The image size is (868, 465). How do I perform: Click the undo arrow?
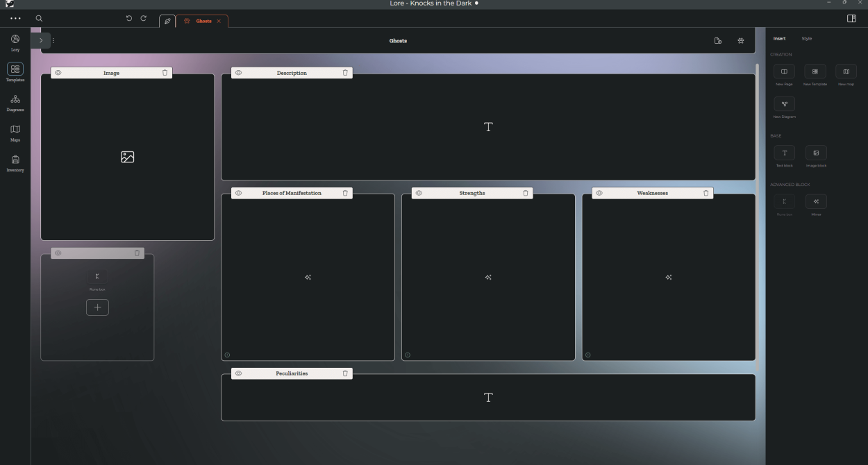[129, 19]
